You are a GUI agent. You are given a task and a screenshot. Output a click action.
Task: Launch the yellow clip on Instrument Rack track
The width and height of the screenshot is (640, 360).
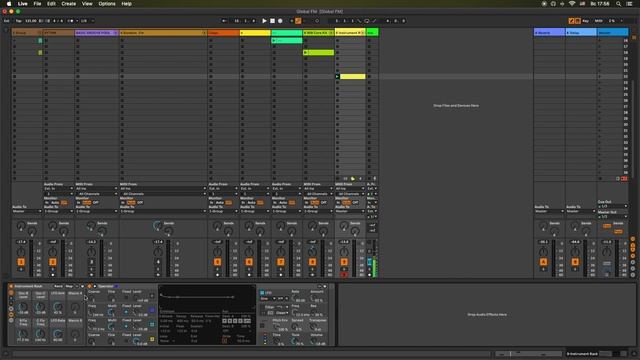[337, 76]
